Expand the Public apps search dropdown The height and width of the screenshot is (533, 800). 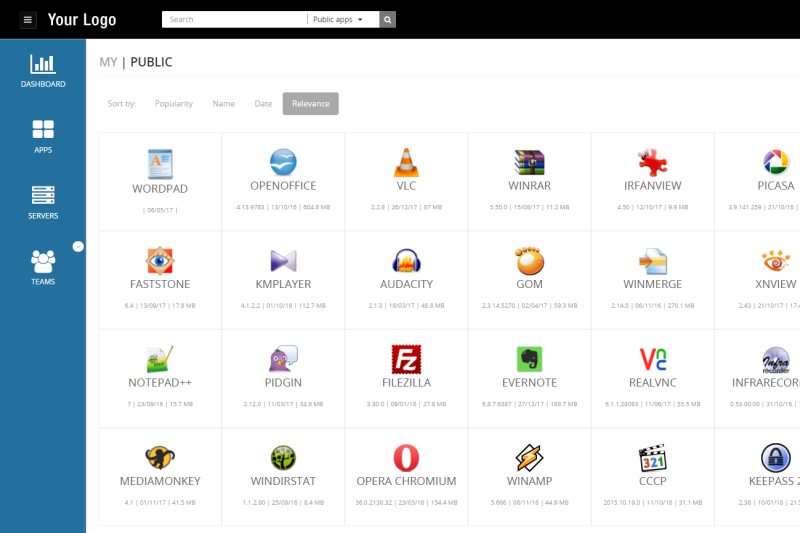pyautogui.click(x=338, y=19)
